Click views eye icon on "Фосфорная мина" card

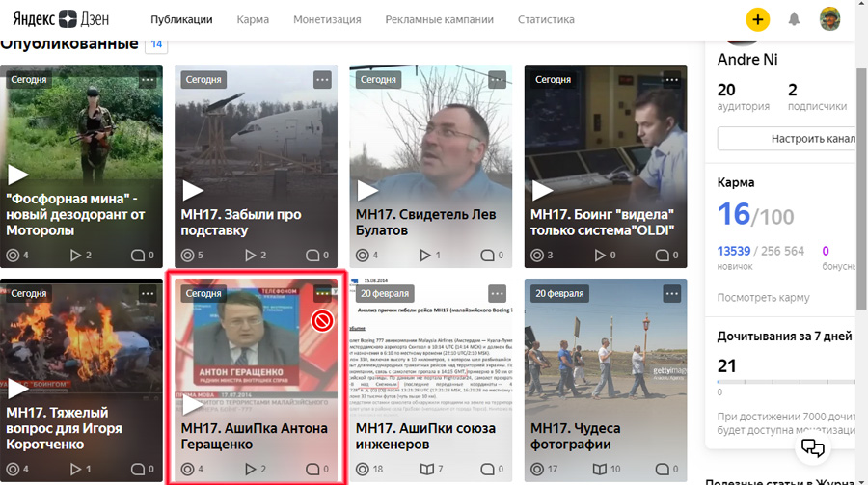click(13, 256)
